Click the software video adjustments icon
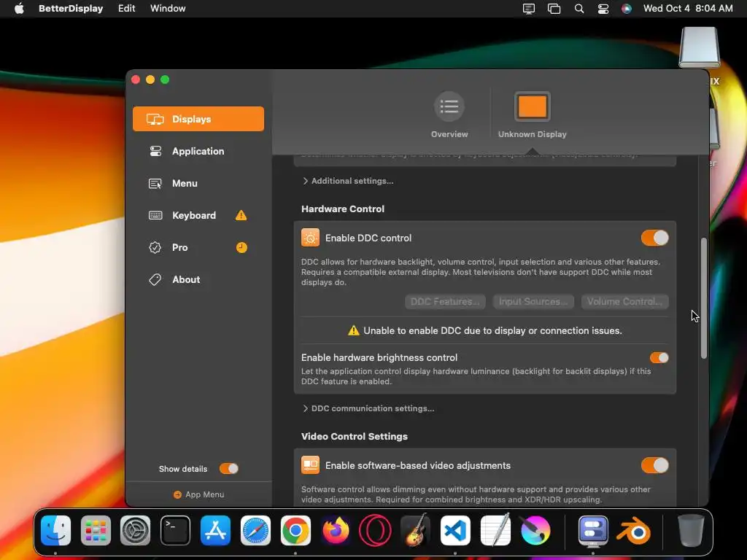Screen dimensions: 747x560 pos(310,465)
